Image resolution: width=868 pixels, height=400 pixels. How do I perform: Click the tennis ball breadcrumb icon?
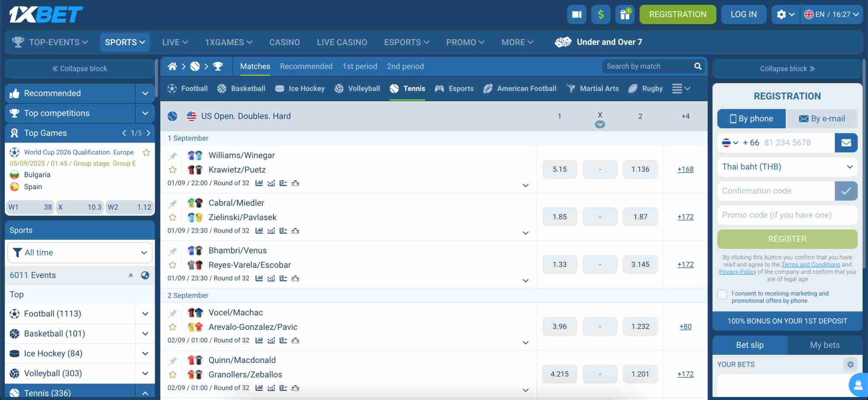point(195,66)
